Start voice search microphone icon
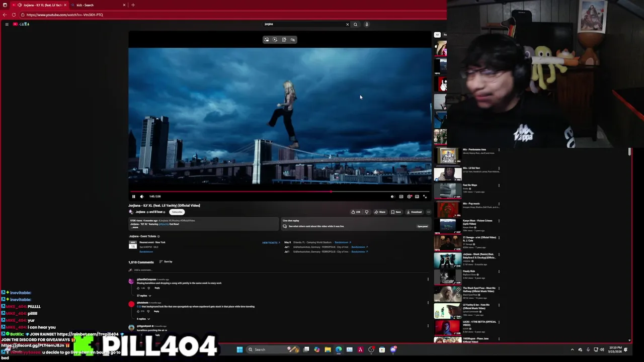The width and height of the screenshot is (644, 362). [367, 24]
